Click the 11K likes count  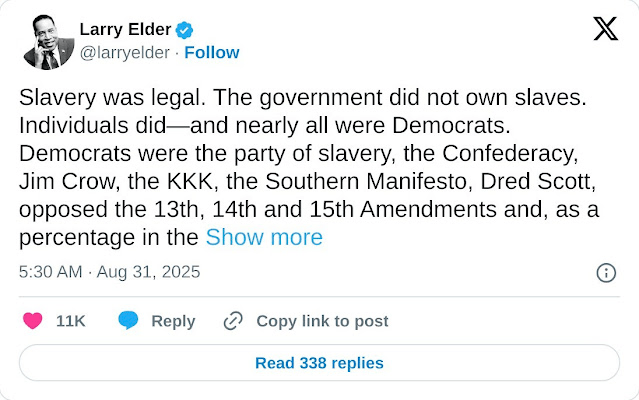[x=70, y=321]
